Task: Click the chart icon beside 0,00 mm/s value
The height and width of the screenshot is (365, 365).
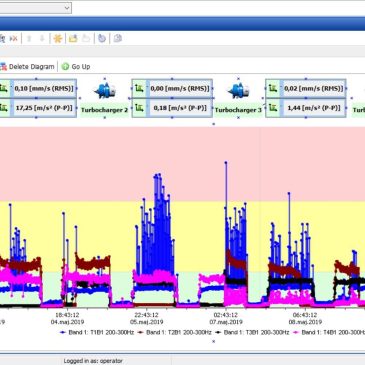Action: coord(139,89)
